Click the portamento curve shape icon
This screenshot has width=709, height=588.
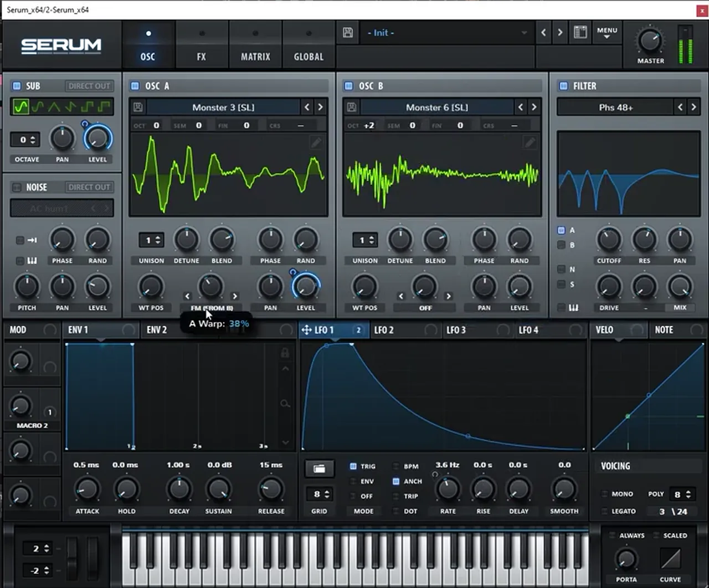tap(670, 558)
